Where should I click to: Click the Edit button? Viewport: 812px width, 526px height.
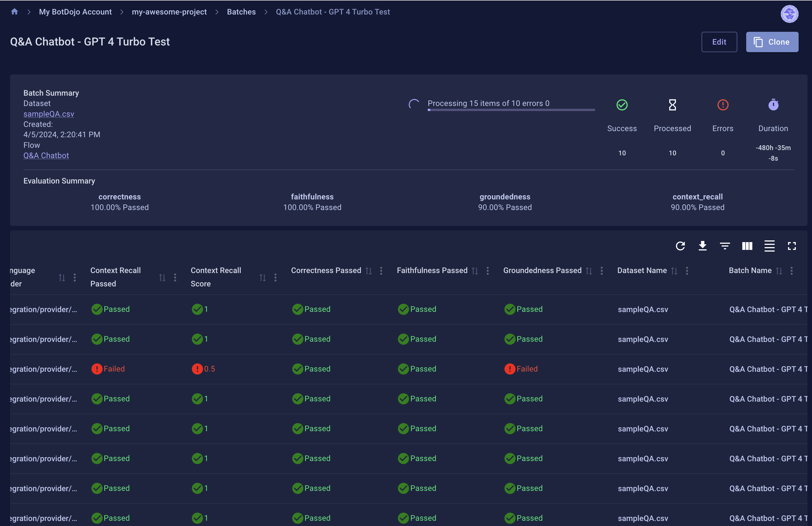coord(719,42)
